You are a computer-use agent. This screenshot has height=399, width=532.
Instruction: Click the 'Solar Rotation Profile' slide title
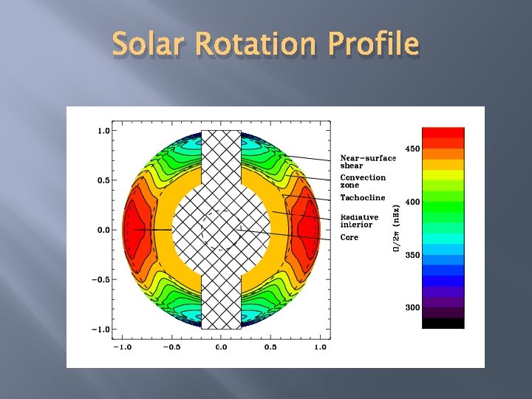[266, 44]
